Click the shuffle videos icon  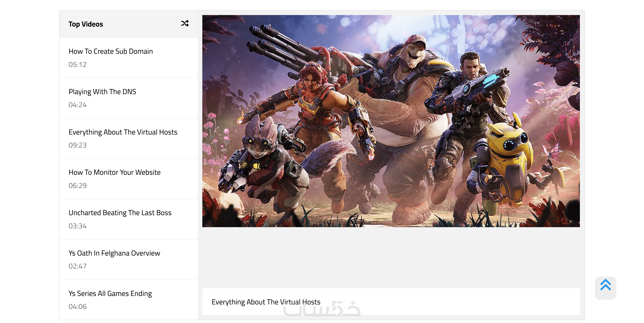(185, 23)
